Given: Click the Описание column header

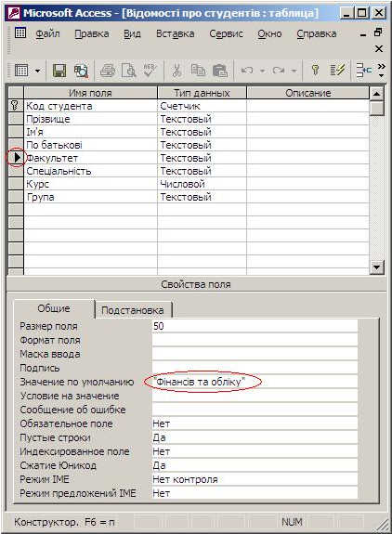Looking at the screenshot, I should 307,93.
